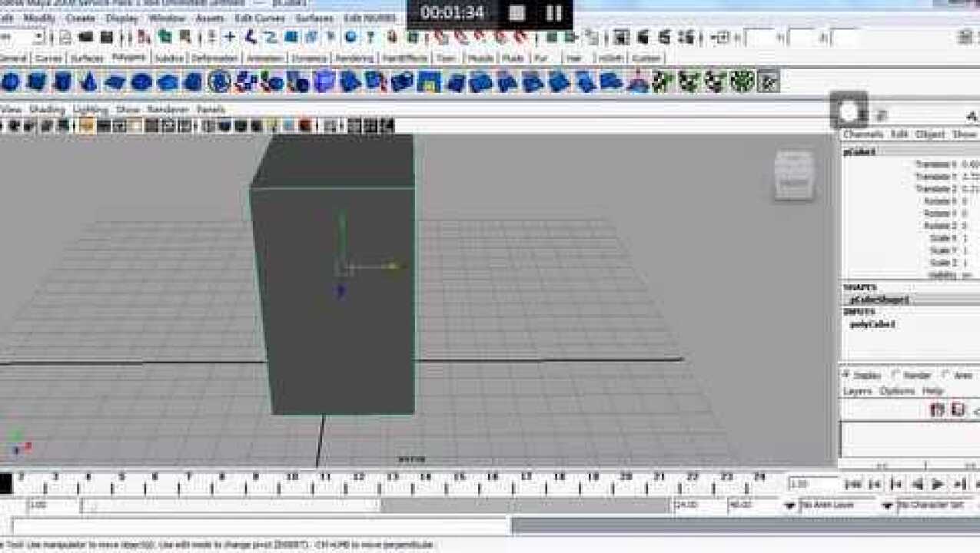Click the ViewCube in the viewport
The width and height of the screenshot is (980, 553).
point(794,175)
